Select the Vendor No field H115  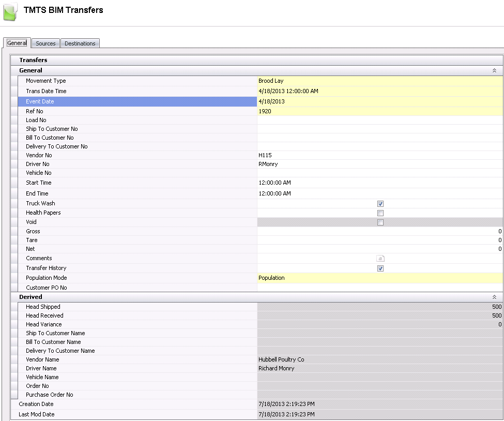coord(379,155)
